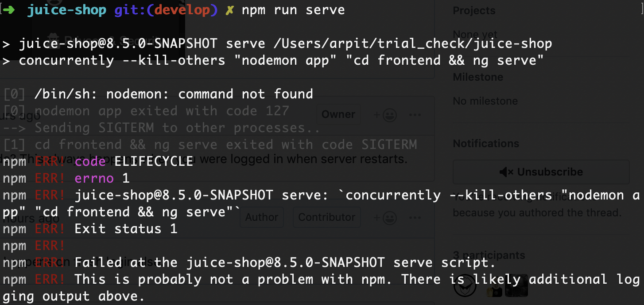Click the Owner badge on the comment
The width and height of the screenshot is (644, 305).
pos(338,115)
